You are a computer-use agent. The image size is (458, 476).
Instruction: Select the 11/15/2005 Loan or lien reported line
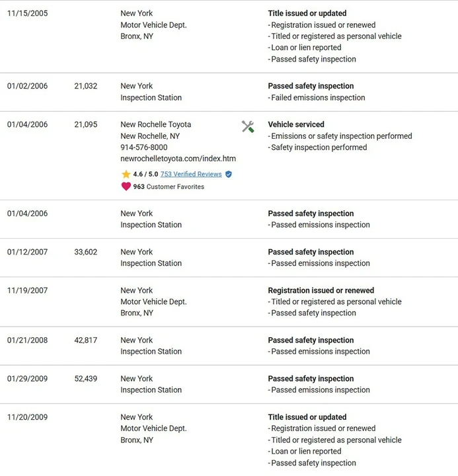click(x=305, y=48)
